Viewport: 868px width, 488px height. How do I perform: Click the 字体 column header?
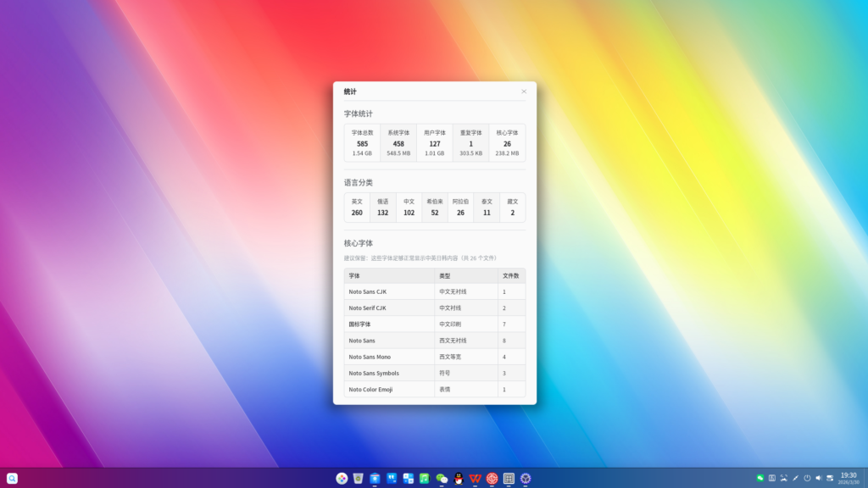click(389, 276)
